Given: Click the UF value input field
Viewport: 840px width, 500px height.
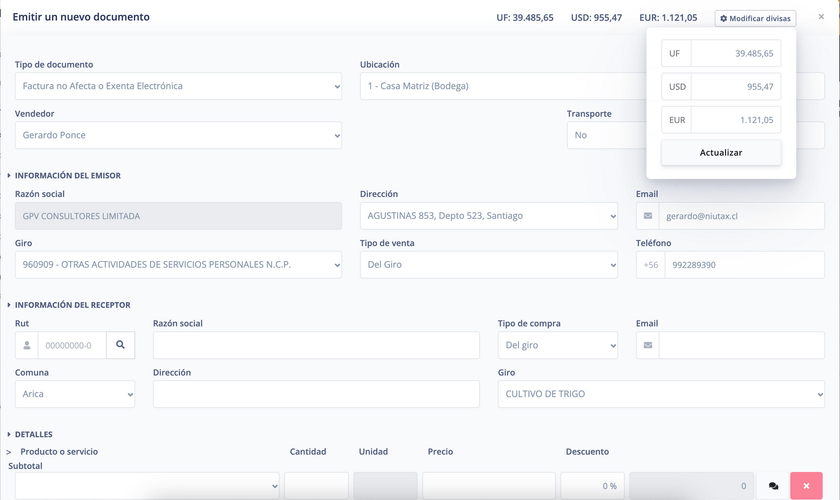Looking at the screenshot, I should 735,54.
